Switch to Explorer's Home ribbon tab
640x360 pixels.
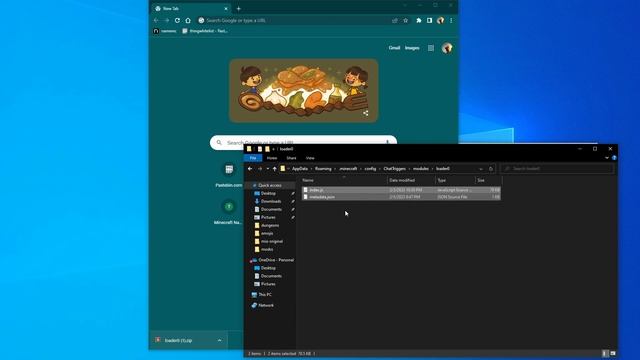[272, 158]
